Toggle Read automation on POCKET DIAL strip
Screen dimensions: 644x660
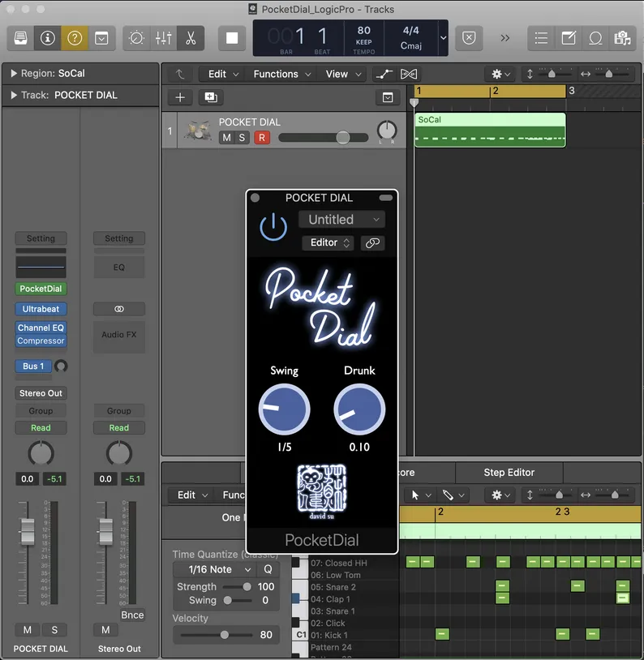(41, 427)
